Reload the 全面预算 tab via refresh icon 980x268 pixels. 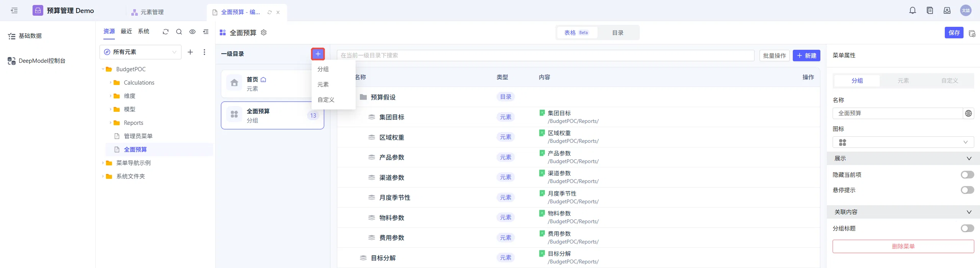[x=269, y=12]
